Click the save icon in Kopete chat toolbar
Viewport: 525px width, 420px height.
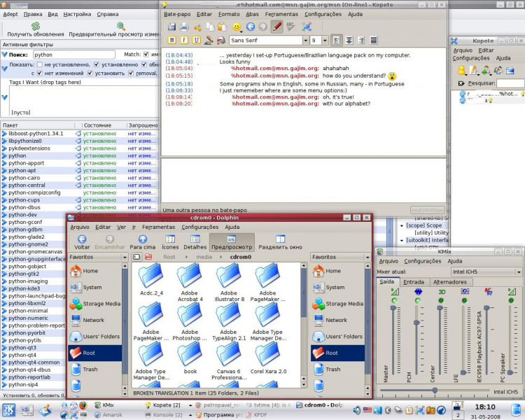[171, 27]
